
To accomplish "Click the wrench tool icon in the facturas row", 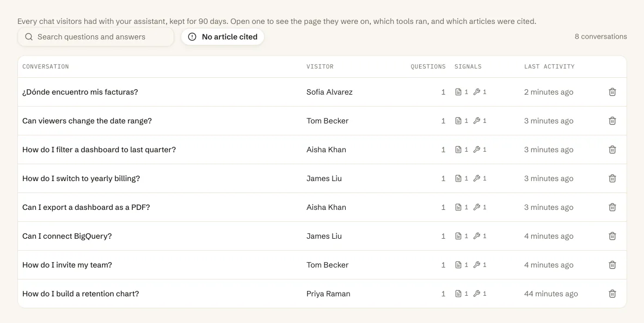I will pyautogui.click(x=476, y=92).
